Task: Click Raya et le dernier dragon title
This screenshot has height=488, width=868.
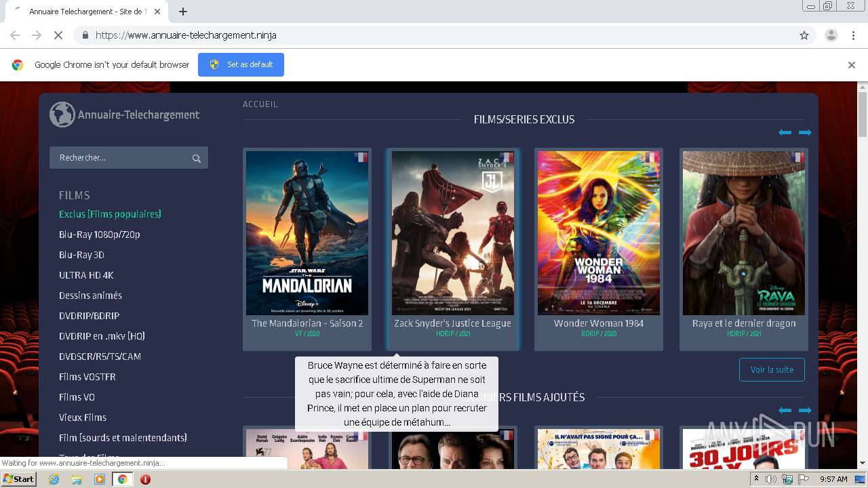Action: 744,323
